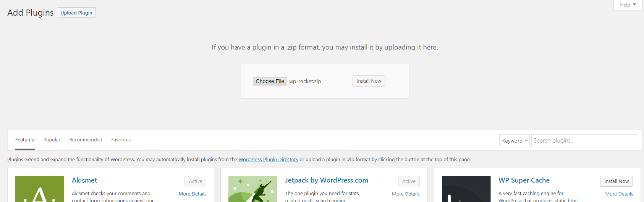Install WP Super Cache with Install Now
This screenshot has height=202, width=644.
click(x=616, y=181)
